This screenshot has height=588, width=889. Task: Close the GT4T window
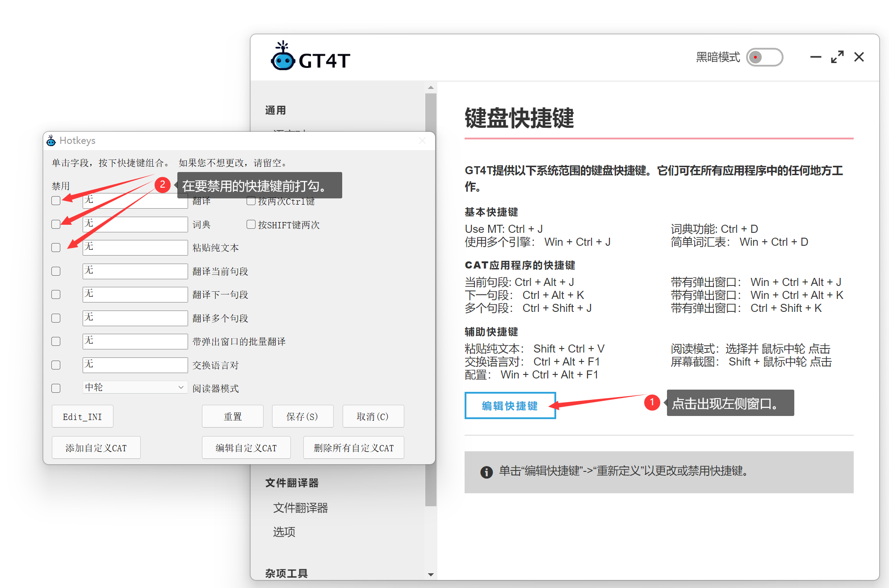tap(859, 57)
